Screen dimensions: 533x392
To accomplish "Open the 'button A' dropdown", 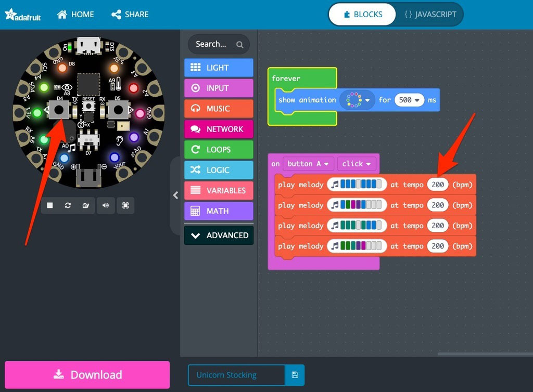I will tap(308, 163).
